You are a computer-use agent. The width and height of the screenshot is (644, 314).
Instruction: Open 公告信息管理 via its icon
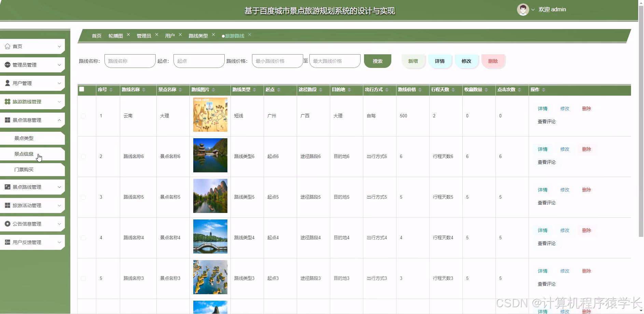[7, 224]
